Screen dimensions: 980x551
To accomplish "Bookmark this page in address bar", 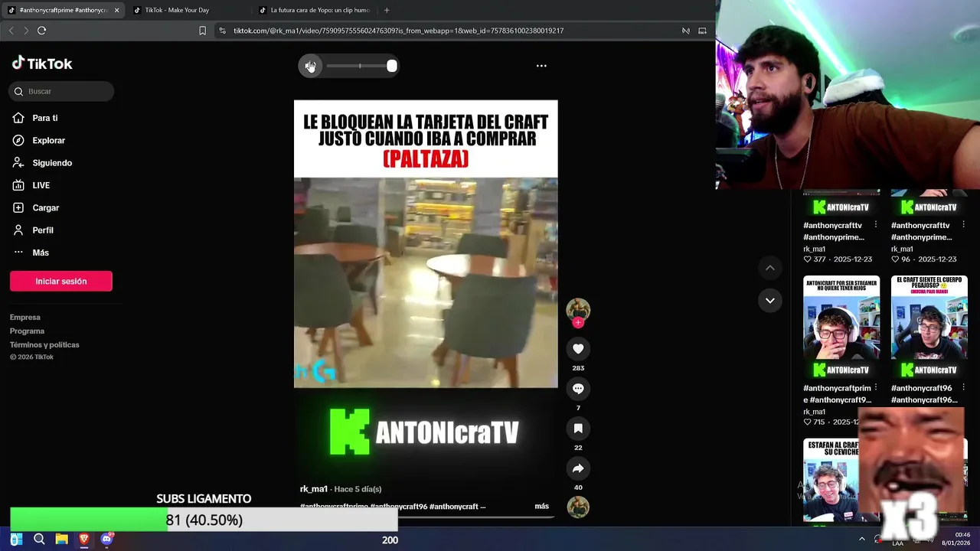I will coord(202,31).
